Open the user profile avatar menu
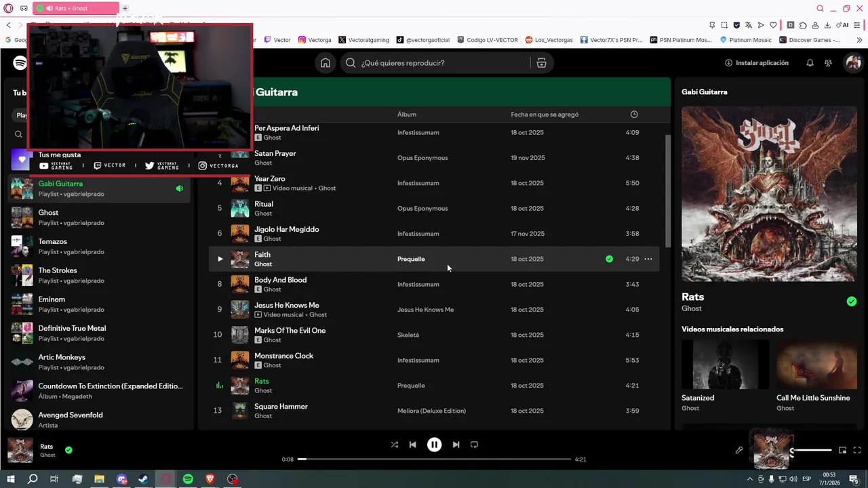 click(852, 63)
